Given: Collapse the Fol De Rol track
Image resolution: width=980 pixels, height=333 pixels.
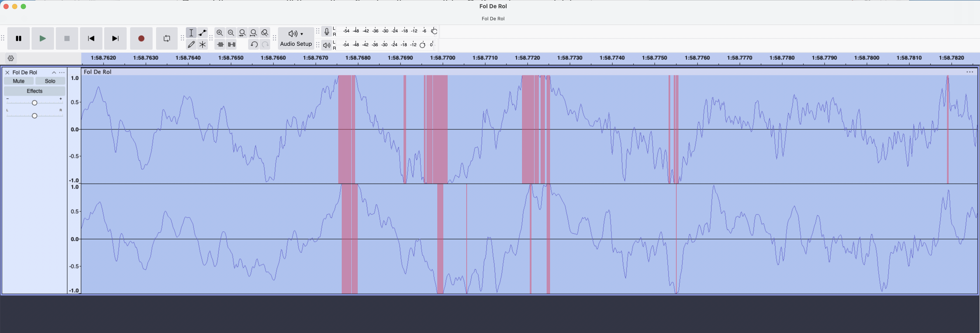Looking at the screenshot, I should [x=54, y=72].
